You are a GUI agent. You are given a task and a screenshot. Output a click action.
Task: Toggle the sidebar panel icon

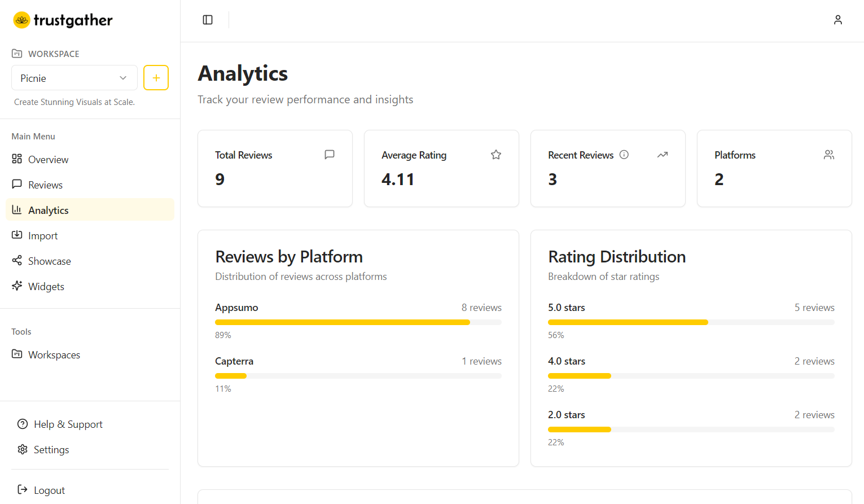pos(208,20)
